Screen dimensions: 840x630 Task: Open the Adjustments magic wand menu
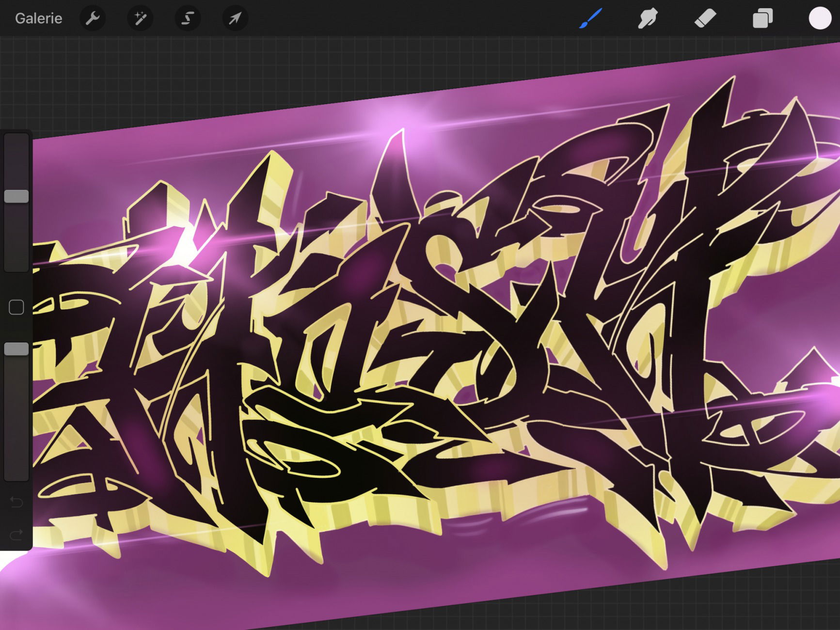pyautogui.click(x=140, y=18)
